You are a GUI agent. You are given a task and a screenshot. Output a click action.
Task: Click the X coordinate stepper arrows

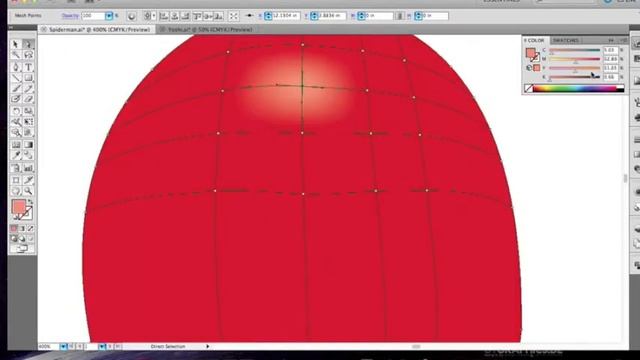(268, 16)
